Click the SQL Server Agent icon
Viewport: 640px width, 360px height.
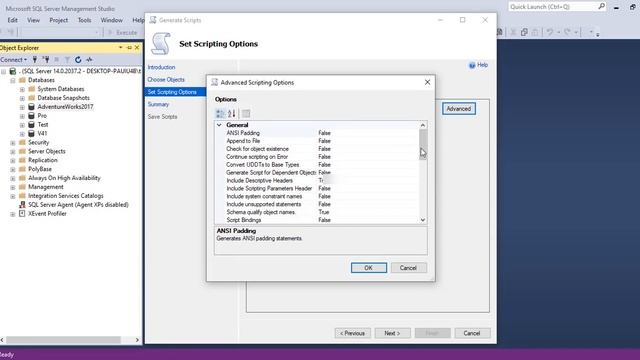pyautogui.click(x=22, y=205)
